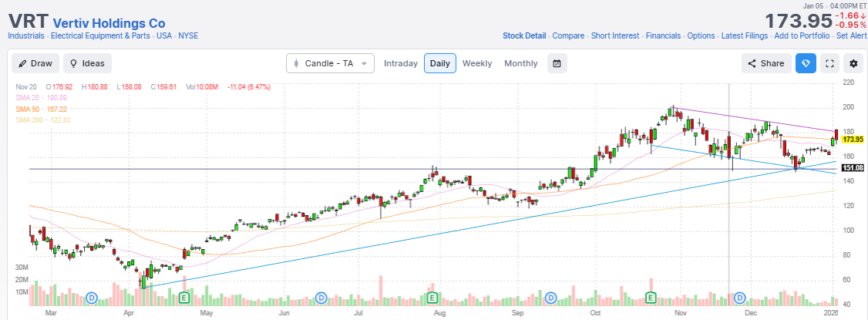
Task: Click the dividend D marker near March
Action: [92, 298]
